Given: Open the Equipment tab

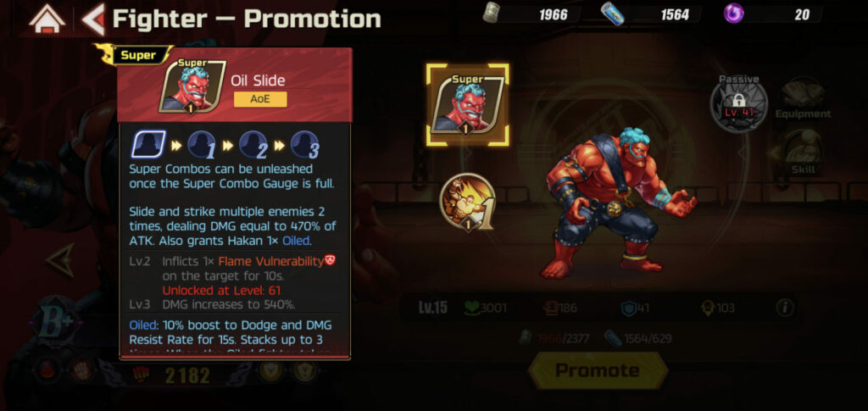Looking at the screenshot, I should [803, 99].
